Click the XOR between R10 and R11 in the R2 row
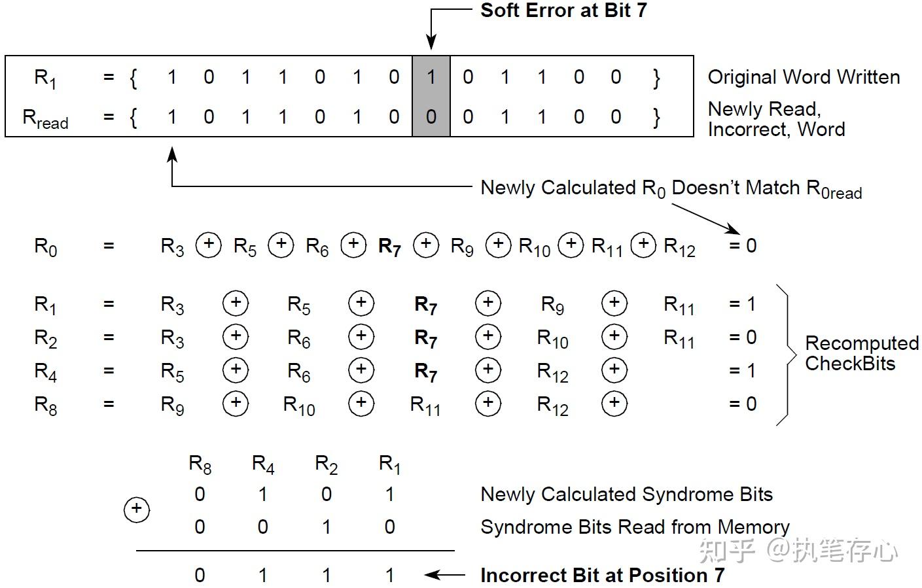This screenshot has width=922, height=588. tap(614, 336)
